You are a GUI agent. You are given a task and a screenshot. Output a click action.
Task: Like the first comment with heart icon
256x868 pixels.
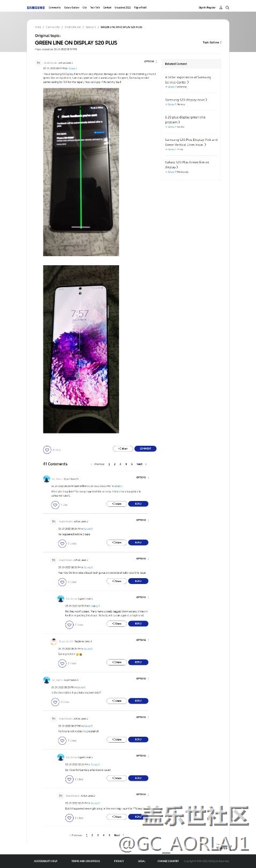[x=55, y=505]
